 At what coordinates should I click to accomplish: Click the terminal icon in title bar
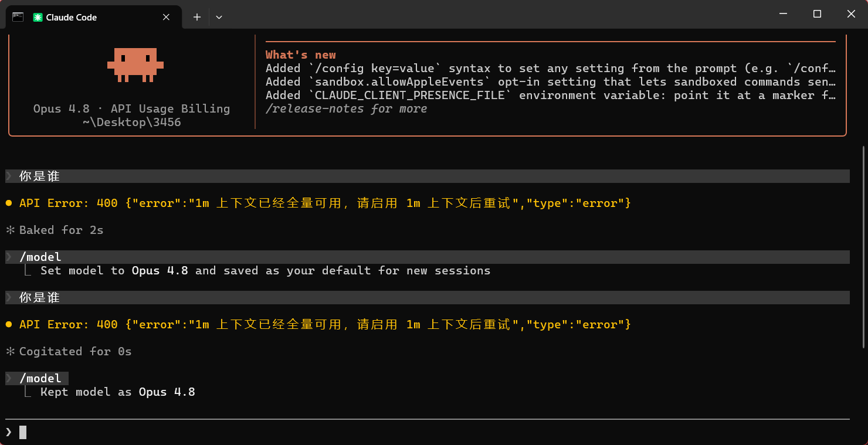tap(18, 17)
